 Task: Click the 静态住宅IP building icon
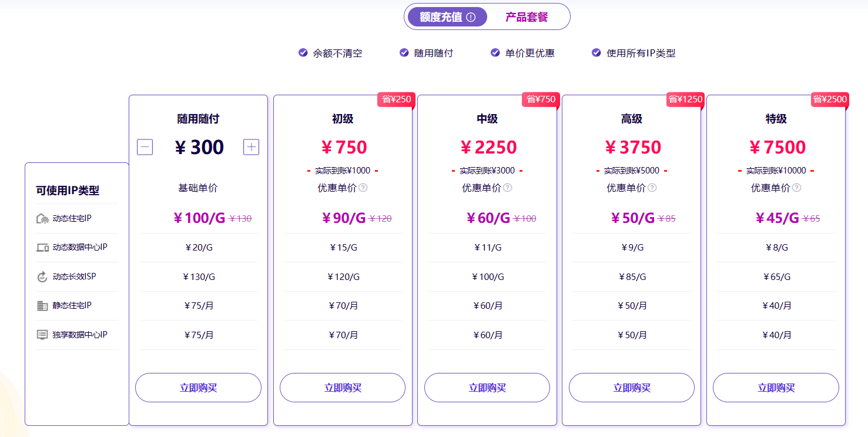pyautogui.click(x=42, y=306)
